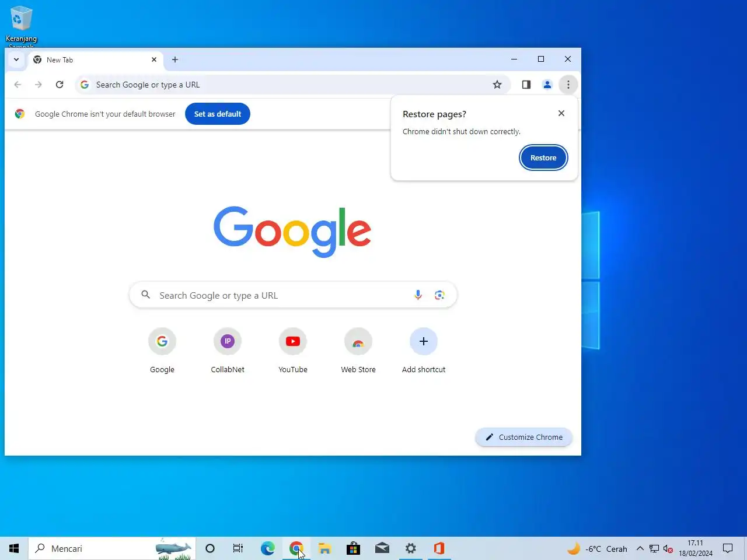Click Customize Chrome button
The width and height of the screenshot is (747, 560).
[524, 437]
